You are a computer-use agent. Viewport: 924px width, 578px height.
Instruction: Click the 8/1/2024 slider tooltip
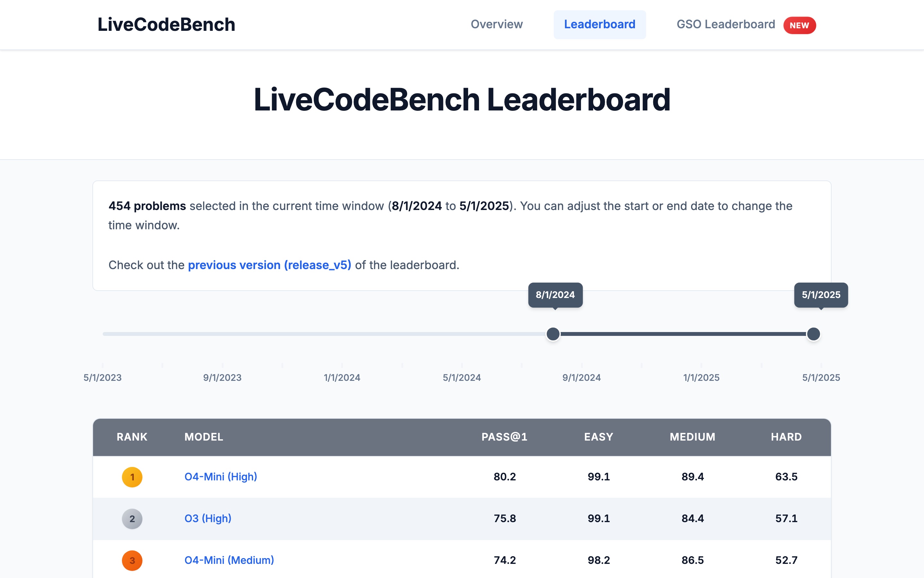coord(555,295)
